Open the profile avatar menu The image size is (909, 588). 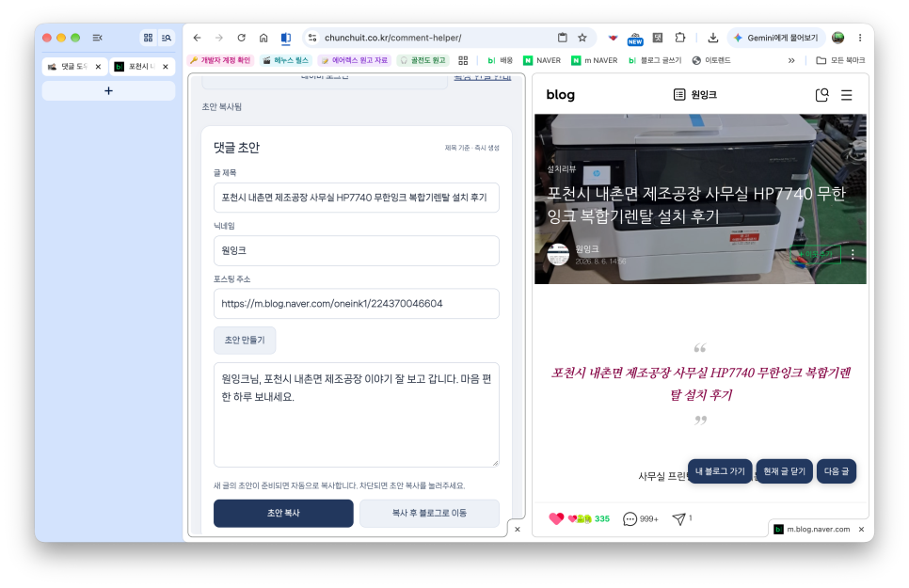coord(837,38)
